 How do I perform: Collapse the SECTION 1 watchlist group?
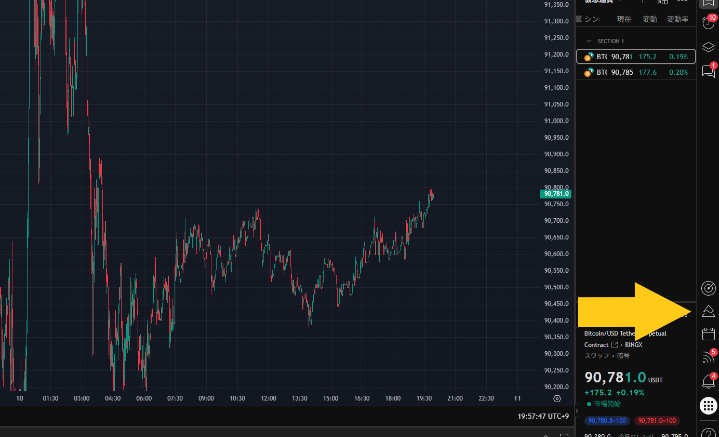(590, 40)
